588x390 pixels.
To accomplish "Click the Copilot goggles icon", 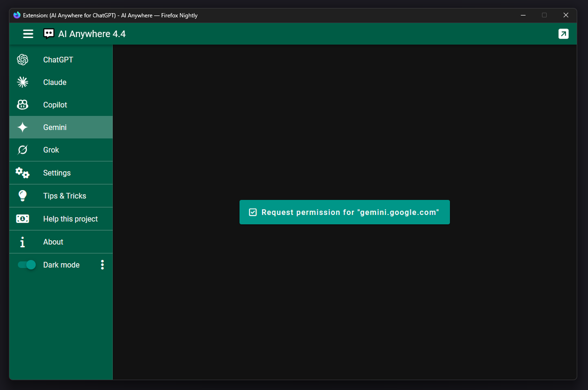I will coord(22,104).
